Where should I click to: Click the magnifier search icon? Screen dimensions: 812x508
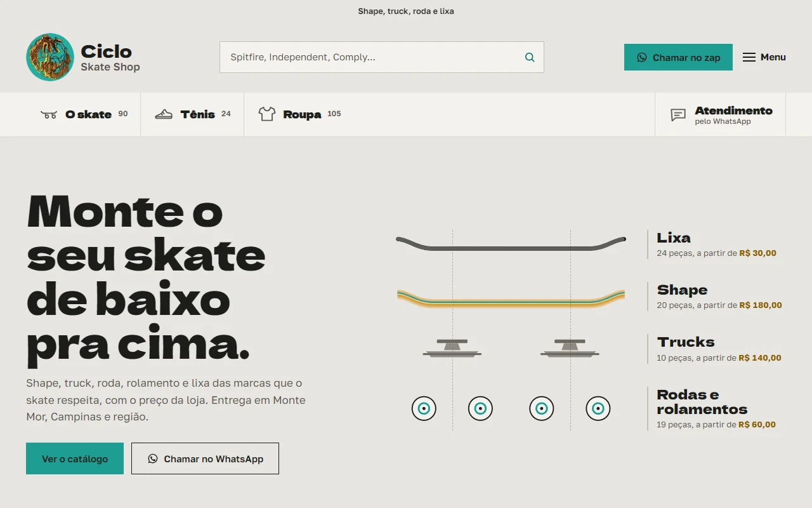pyautogui.click(x=530, y=57)
